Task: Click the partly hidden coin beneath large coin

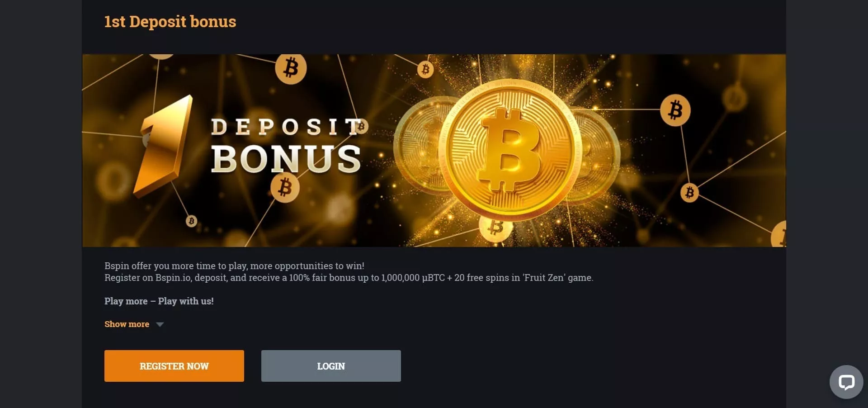Action: tap(495, 229)
